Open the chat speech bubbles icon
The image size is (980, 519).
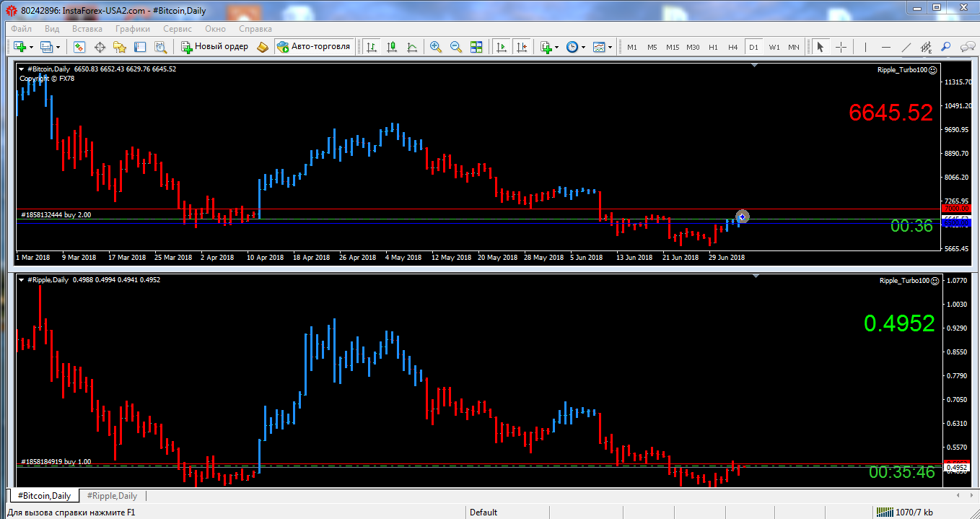click(x=967, y=47)
